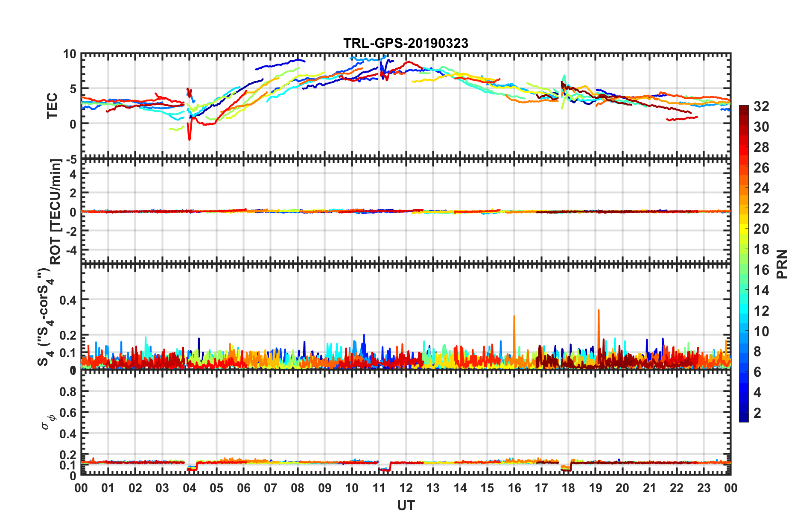Image resolution: width=812 pixels, height=528 pixels.
Task: Click the plot title TRL-GPS-20190323
Action: point(406,43)
